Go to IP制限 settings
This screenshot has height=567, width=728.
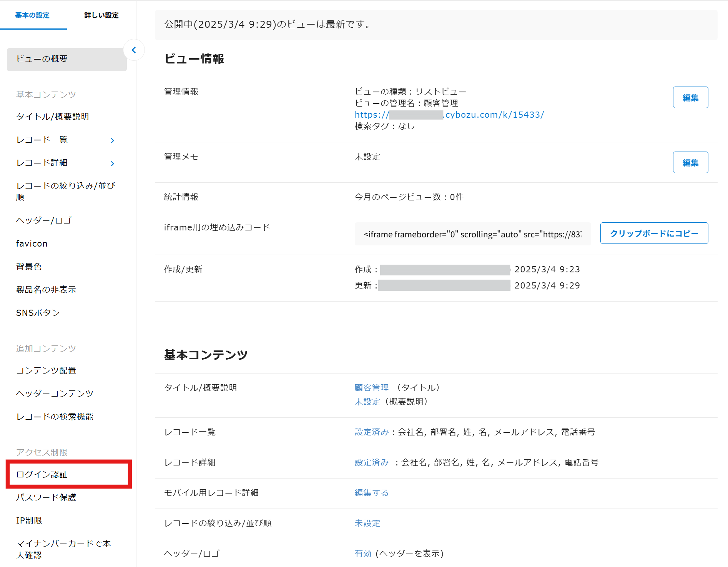[x=29, y=520]
